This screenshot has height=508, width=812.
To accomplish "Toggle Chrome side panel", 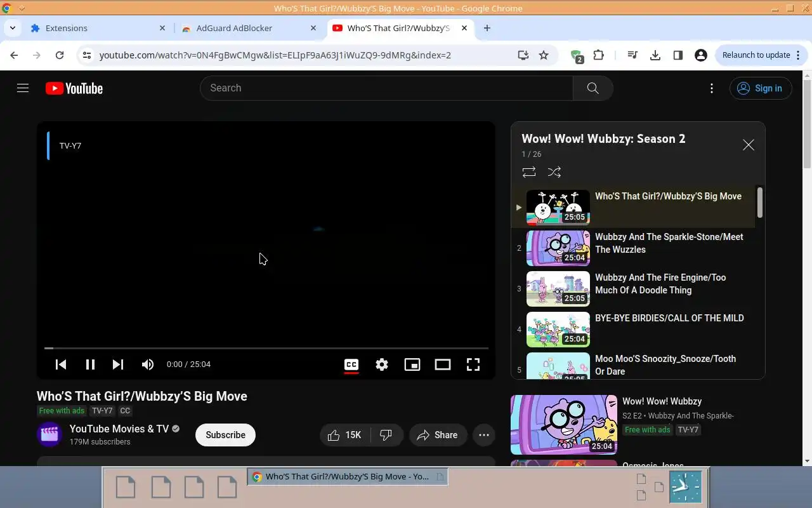I will click(678, 55).
